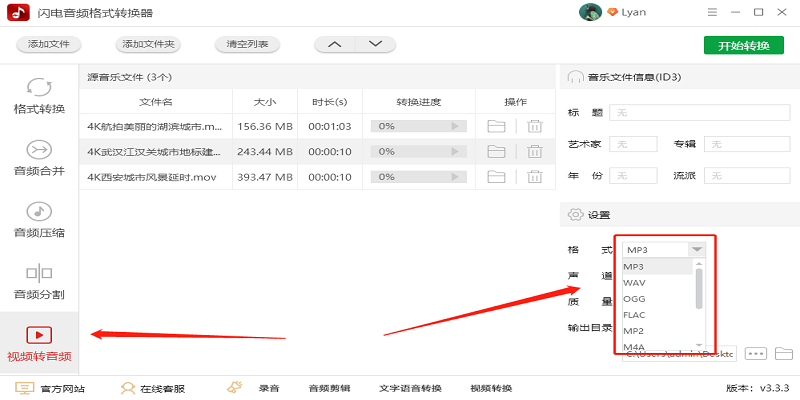Play the 4K武汉江汉关 file's preview

click(455, 151)
